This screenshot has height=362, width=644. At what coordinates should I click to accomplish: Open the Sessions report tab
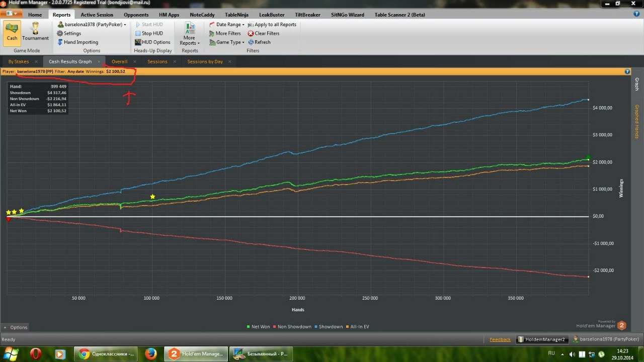[x=157, y=61]
